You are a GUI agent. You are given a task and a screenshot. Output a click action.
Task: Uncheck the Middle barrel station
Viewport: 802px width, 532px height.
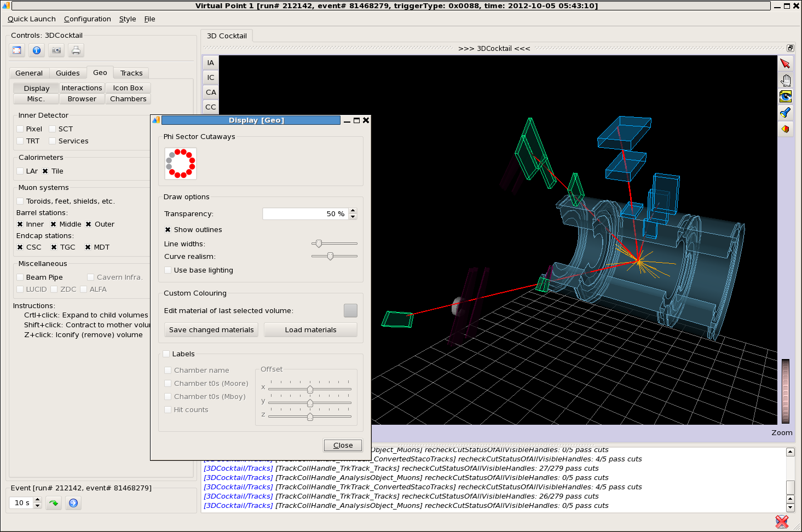(54, 224)
